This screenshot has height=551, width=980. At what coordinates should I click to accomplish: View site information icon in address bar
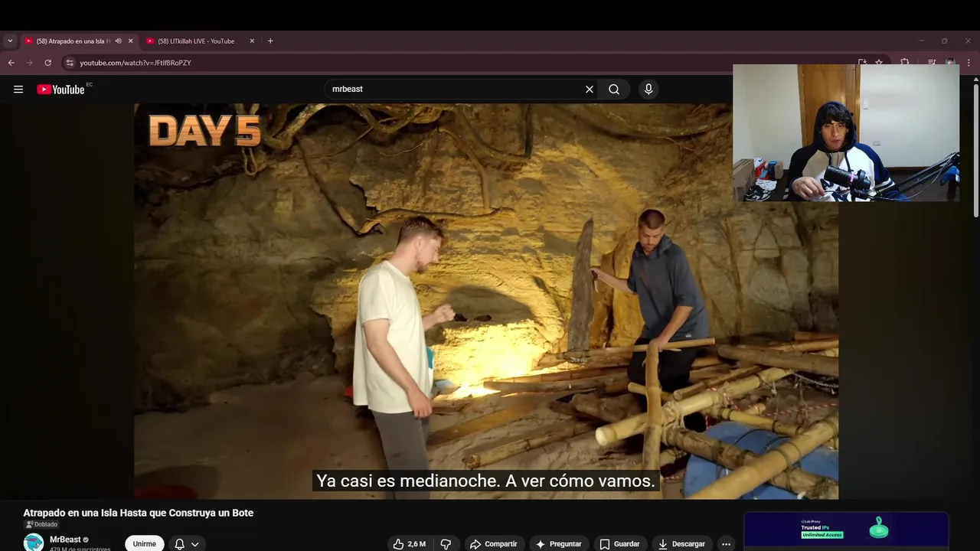70,63
